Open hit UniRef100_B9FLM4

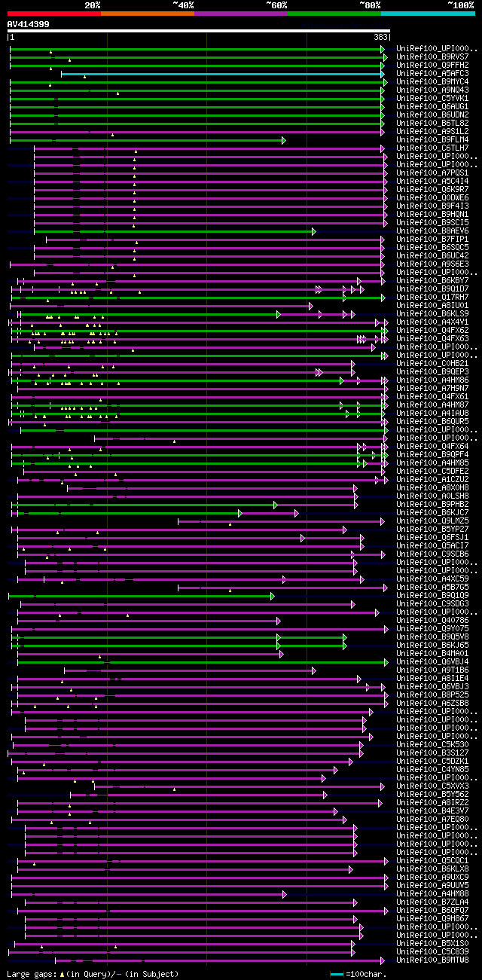(432, 139)
